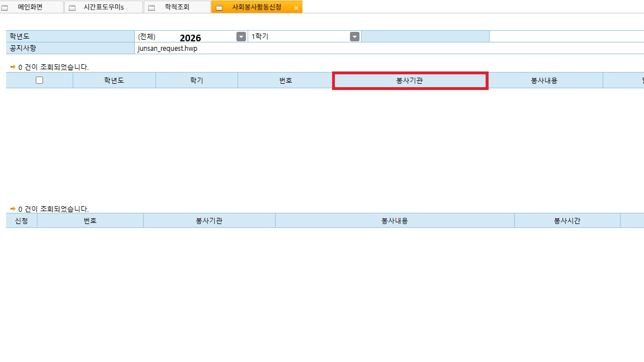Click 번호 column header in upper table
The width and height of the screenshot is (644, 362).
click(x=285, y=80)
